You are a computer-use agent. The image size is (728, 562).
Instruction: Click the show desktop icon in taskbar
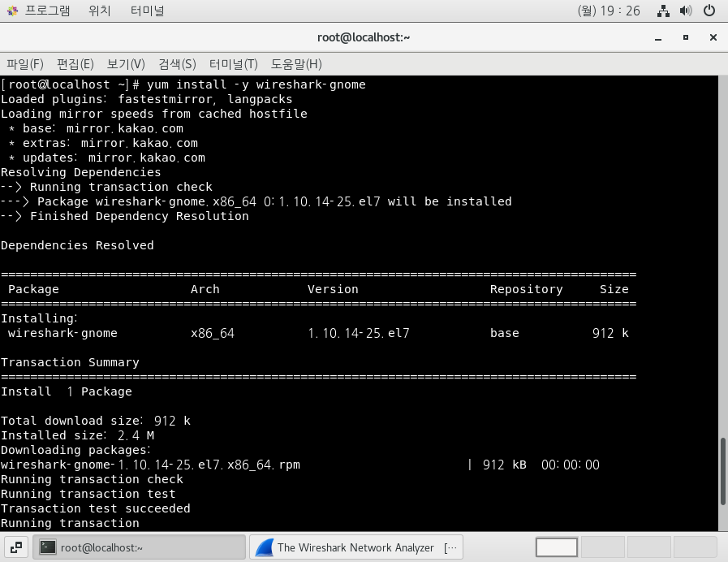coord(16,547)
